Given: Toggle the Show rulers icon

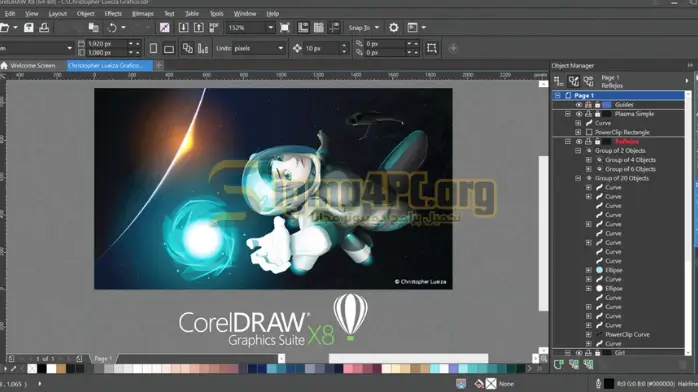Looking at the screenshot, I should (303, 28).
